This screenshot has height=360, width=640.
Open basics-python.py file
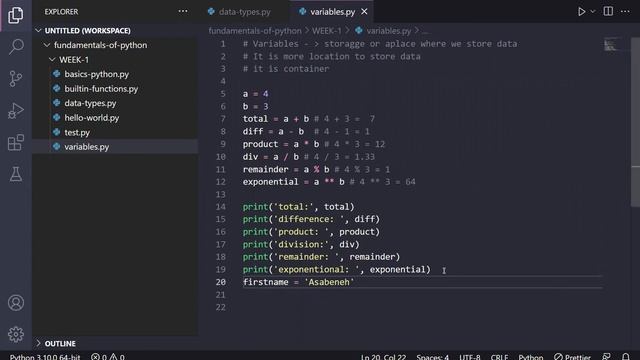96,74
